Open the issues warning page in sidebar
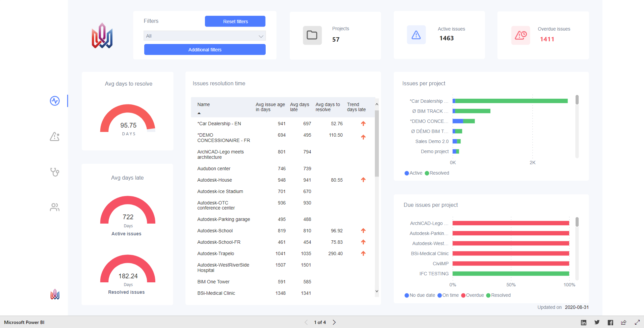The height and width of the screenshot is (328, 644). pyautogui.click(x=55, y=136)
